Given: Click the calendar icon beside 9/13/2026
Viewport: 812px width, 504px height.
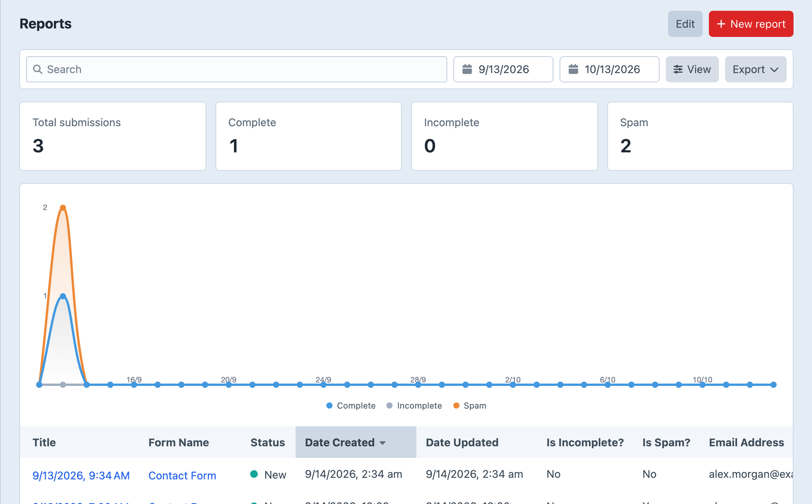Looking at the screenshot, I should pyautogui.click(x=467, y=69).
